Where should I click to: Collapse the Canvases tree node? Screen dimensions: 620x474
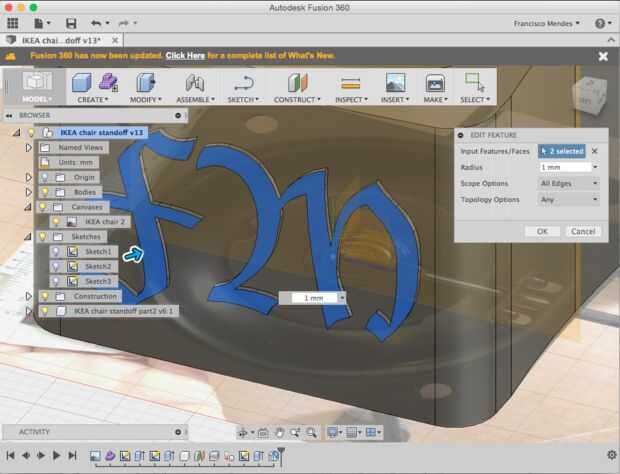28,207
